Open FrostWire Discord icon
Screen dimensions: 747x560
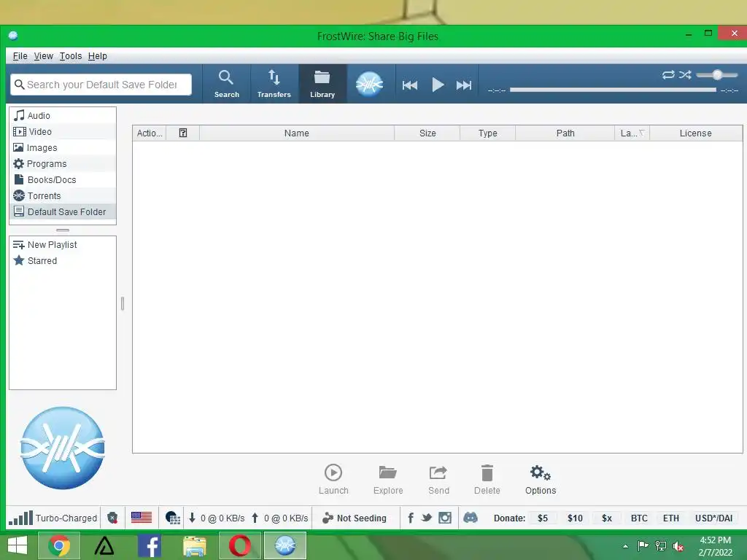pyautogui.click(x=471, y=518)
